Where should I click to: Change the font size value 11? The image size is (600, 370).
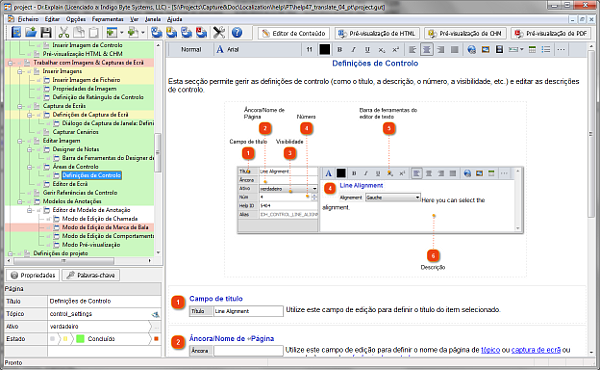tap(309, 49)
